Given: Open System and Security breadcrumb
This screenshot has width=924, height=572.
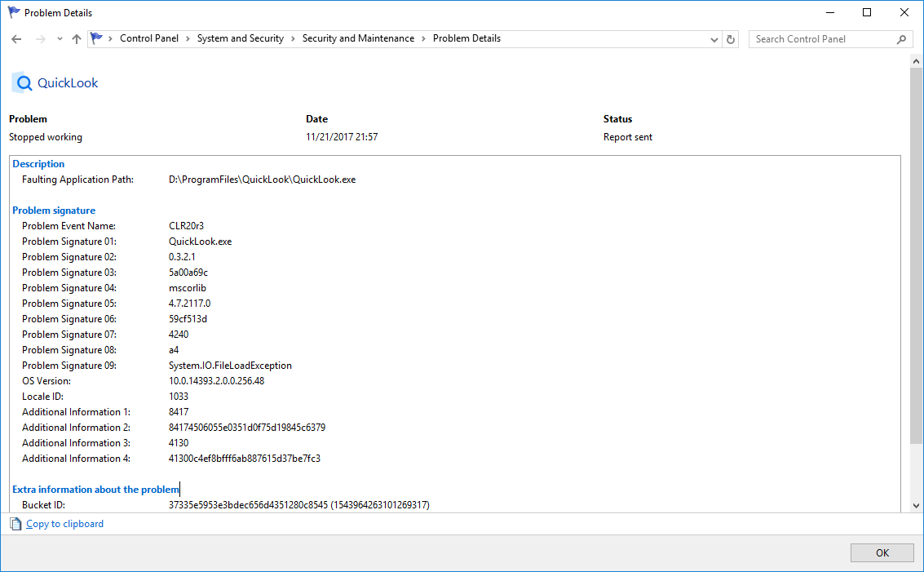Looking at the screenshot, I should (241, 38).
